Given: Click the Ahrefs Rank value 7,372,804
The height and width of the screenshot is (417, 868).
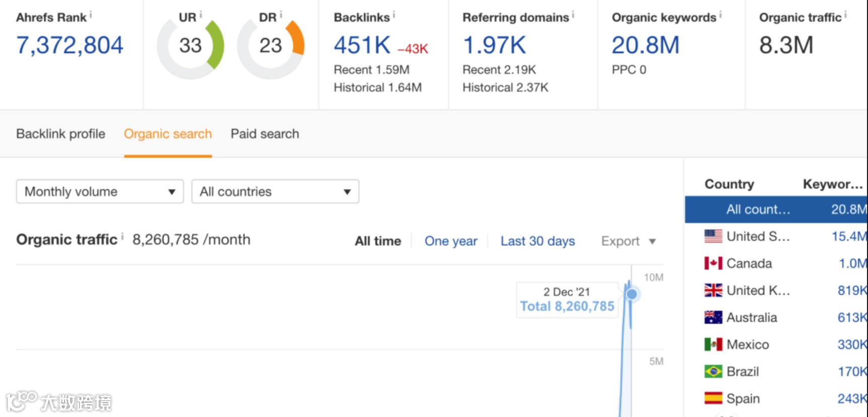Looking at the screenshot, I should (70, 45).
